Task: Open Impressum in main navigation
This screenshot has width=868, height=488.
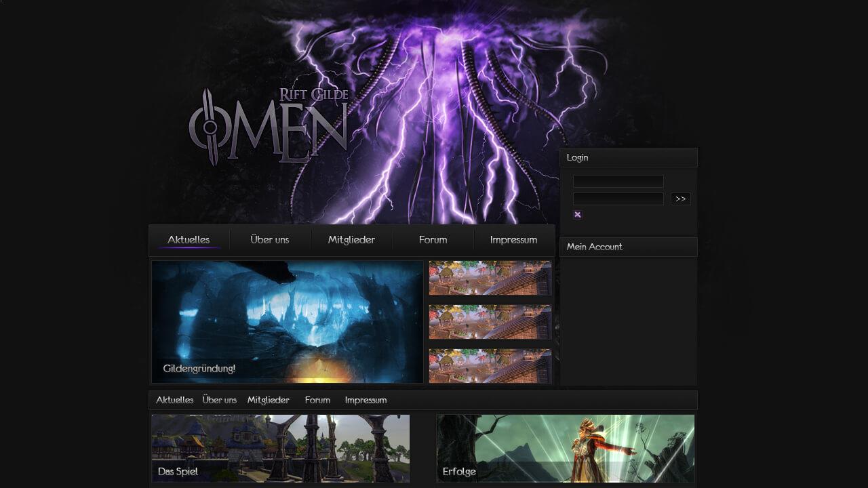Action: tap(513, 240)
